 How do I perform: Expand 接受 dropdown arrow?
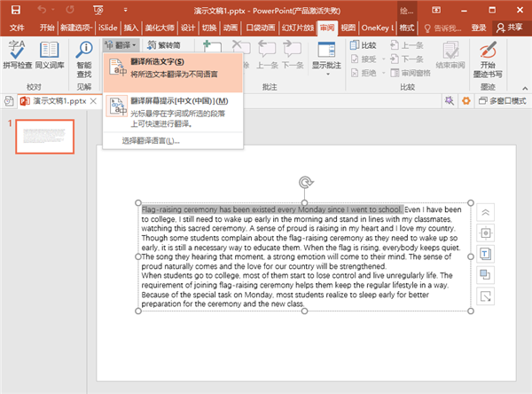point(384,59)
